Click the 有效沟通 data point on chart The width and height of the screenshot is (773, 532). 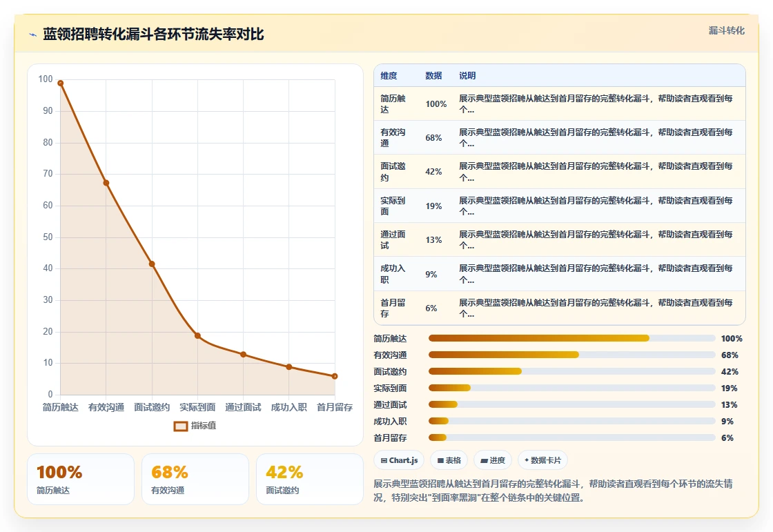[x=106, y=183]
